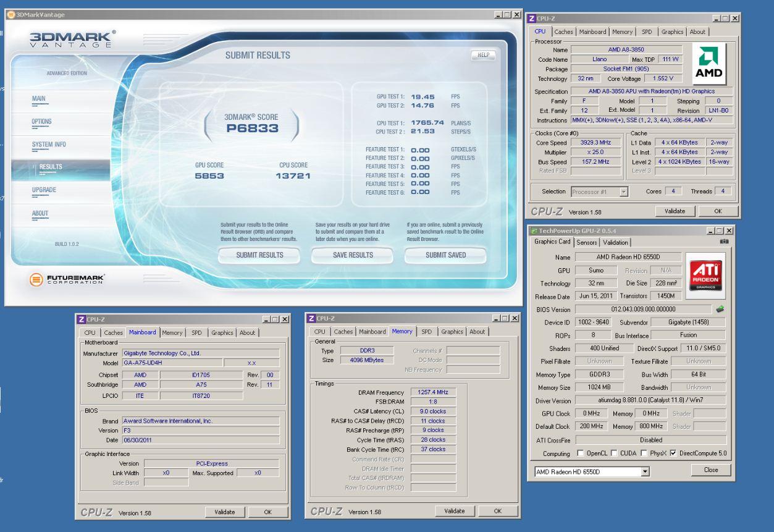The height and width of the screenshot is (532, 774).
Task: Click the Help button in 3DMark Vantage
Action: coord(484,55)
